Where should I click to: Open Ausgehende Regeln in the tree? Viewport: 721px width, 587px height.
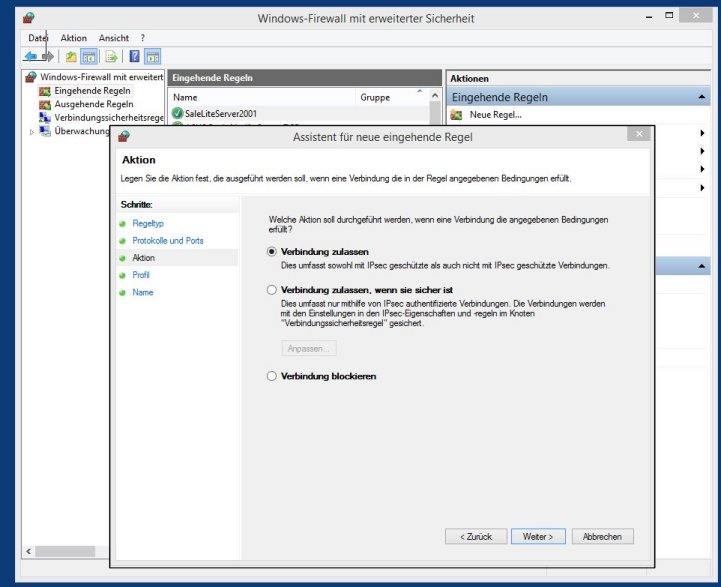coord(93,104)
